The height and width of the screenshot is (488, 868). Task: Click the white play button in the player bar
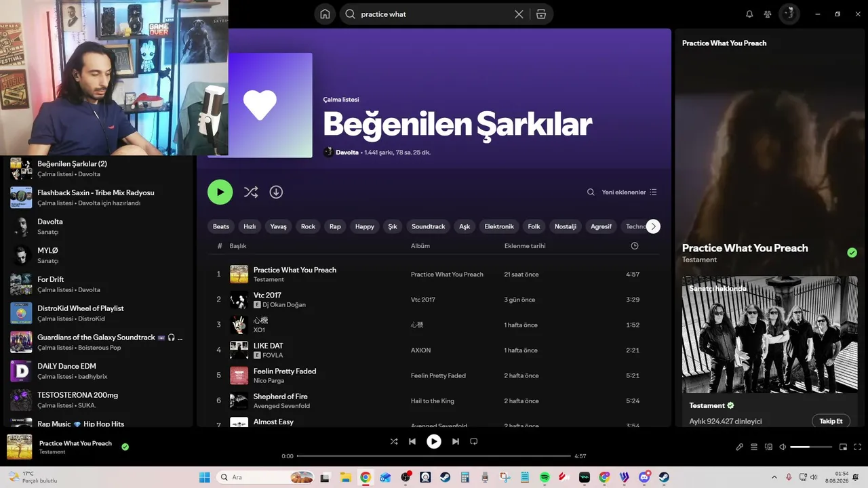click(434, 441)
